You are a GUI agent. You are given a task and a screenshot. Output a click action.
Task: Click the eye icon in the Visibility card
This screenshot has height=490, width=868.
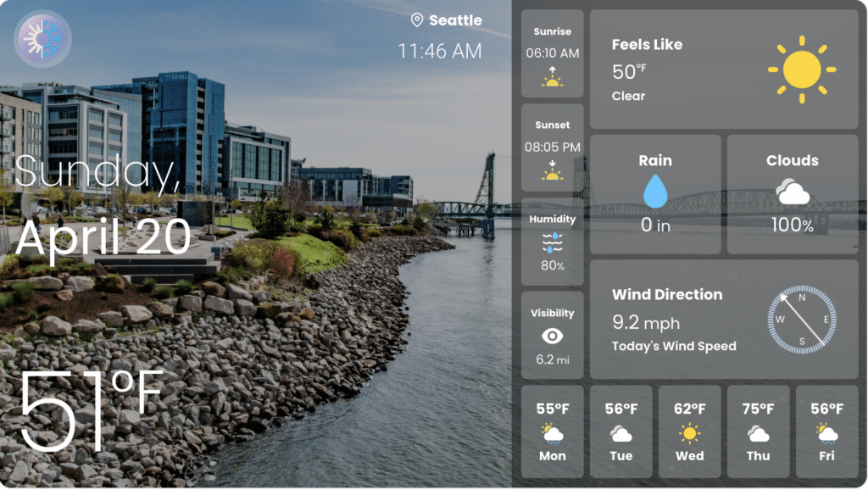pos(552,334)
